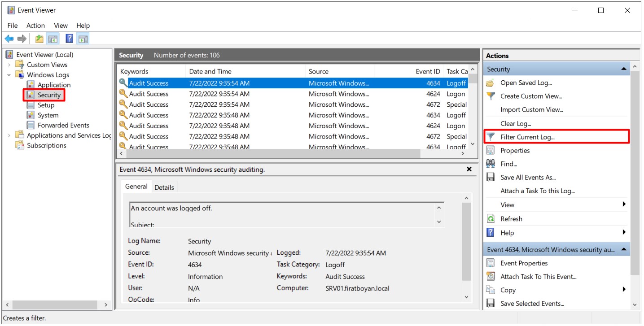Switch to the General tab
This screenshot has height=326, width=644.
pos(136,187)
